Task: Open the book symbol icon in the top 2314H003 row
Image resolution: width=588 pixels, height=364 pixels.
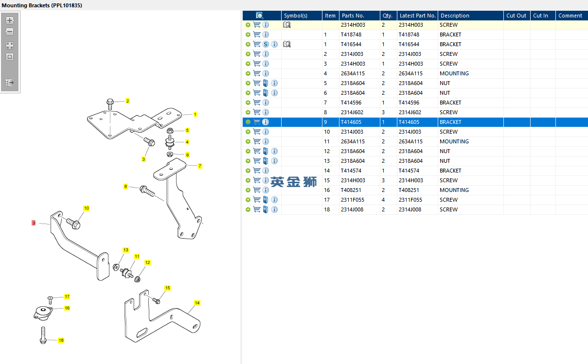Action: pos(287,25)
